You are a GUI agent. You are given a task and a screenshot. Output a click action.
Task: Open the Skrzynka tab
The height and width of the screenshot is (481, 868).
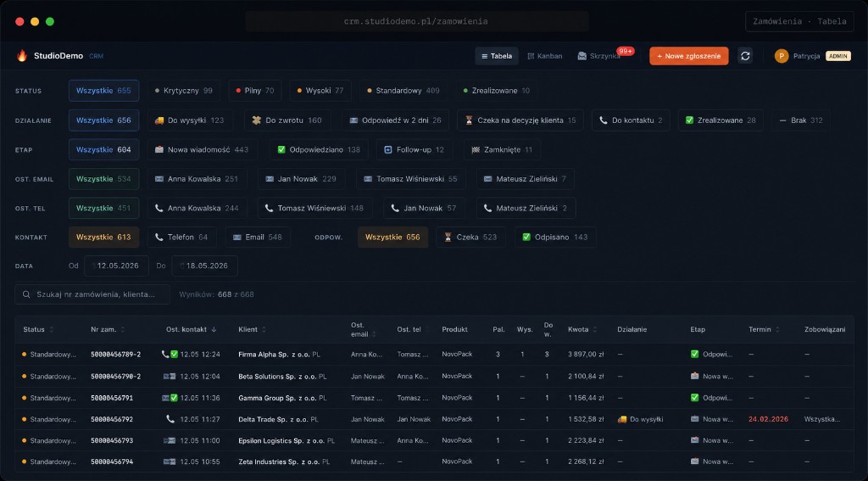599,56
